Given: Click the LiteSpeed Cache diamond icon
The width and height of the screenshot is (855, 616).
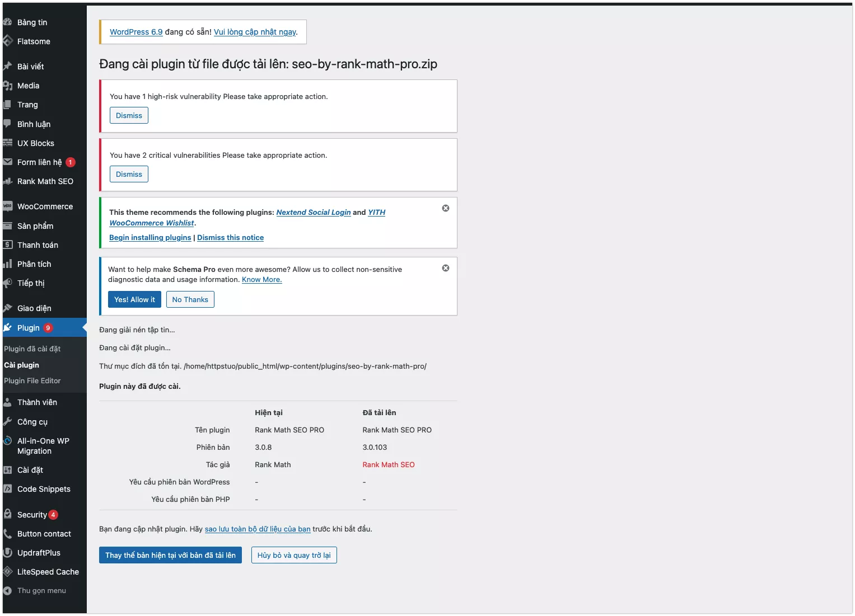Looking at the screenshot, I should 7,572.
